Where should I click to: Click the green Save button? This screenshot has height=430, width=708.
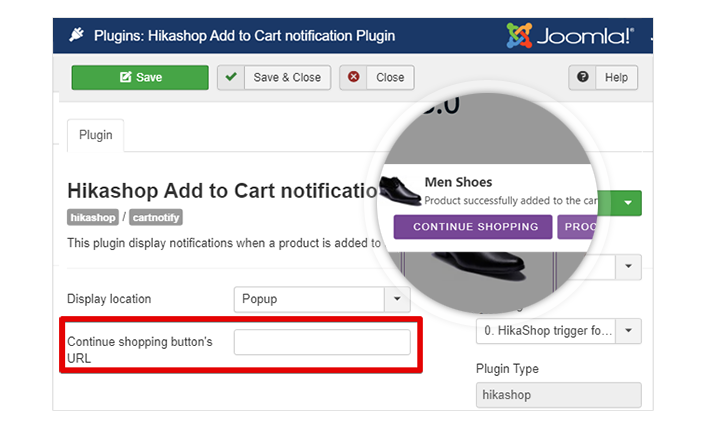pyautogui.click(x=140, y=77)
